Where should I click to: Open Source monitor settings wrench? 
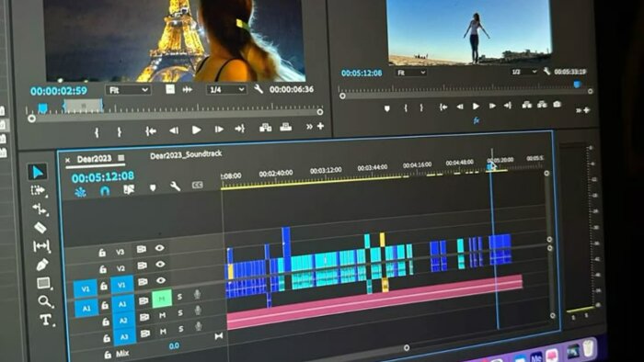point(259,88)
